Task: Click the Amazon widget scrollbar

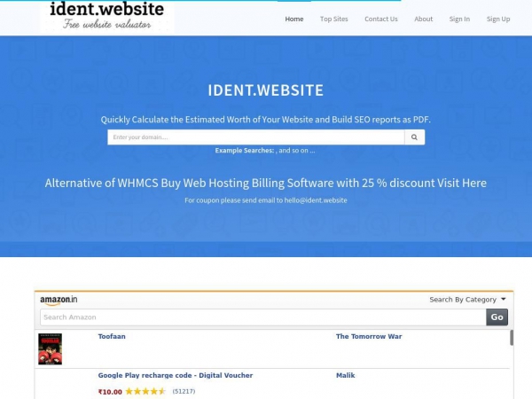Action: (512, 338)
